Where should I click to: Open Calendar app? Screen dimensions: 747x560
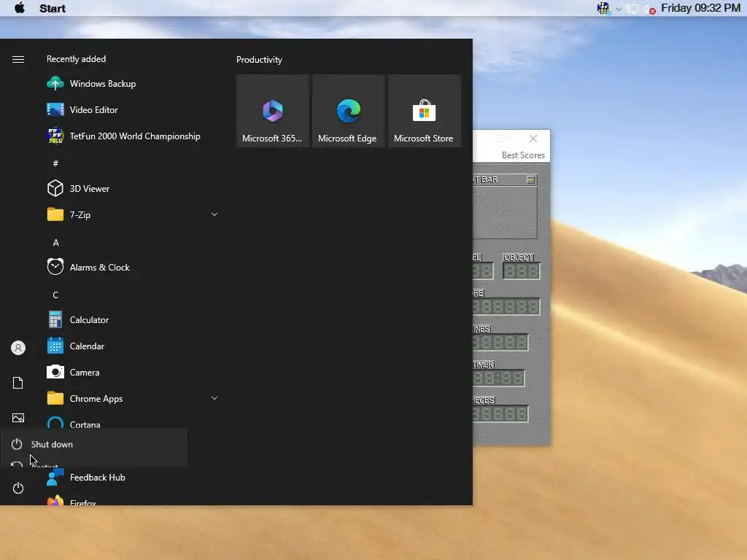pos(133,346)
